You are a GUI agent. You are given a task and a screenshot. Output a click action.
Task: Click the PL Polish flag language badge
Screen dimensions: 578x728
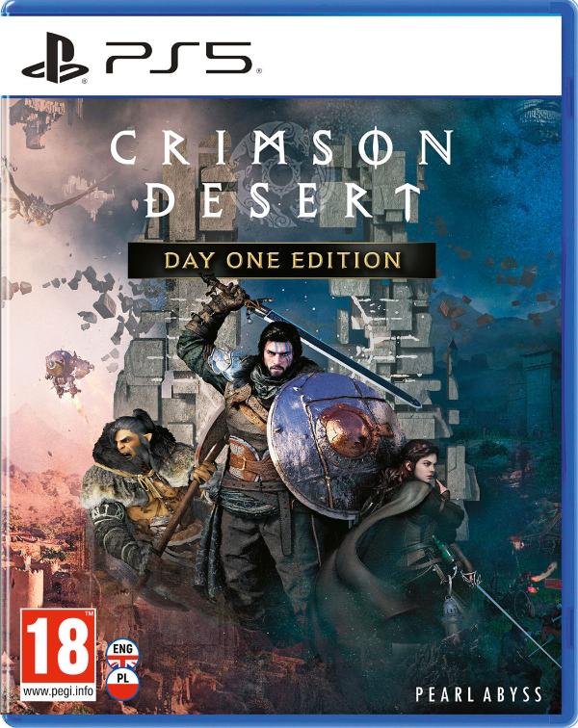click(x=122, y=684)
